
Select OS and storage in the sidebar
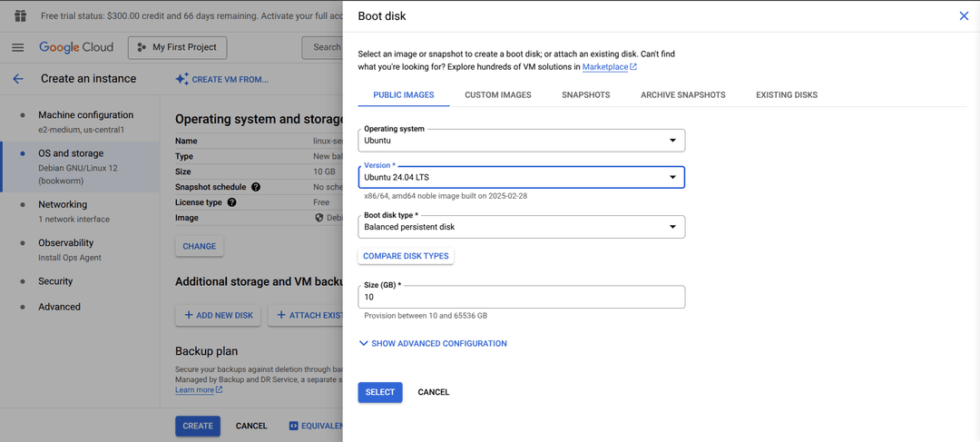point(82,166)
